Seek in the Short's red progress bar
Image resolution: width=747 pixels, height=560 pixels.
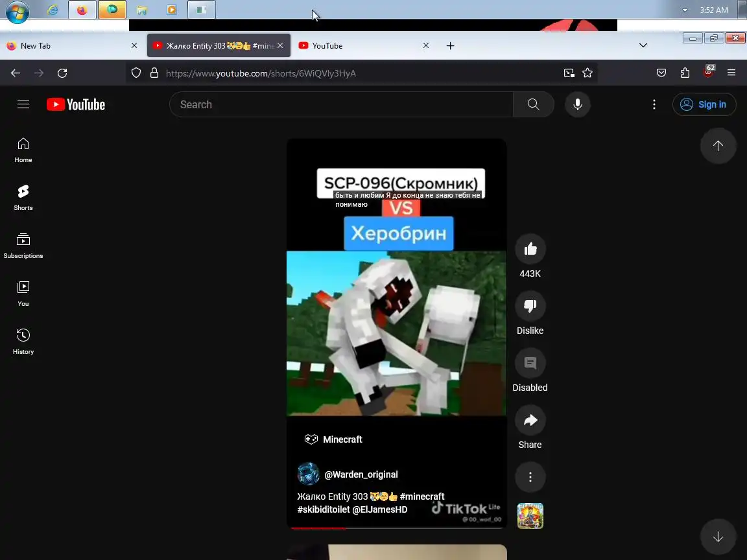[x=396, y=528]
